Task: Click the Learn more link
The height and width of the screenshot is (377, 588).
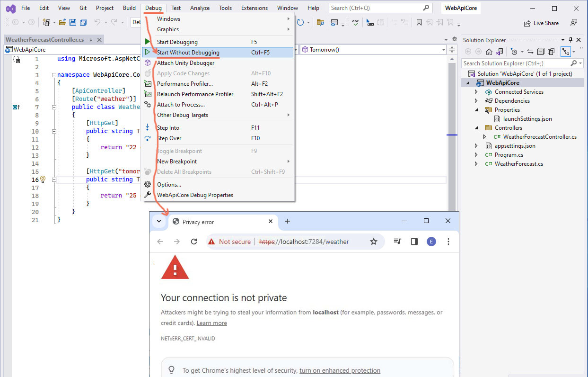Action: (x=211, y=323)
